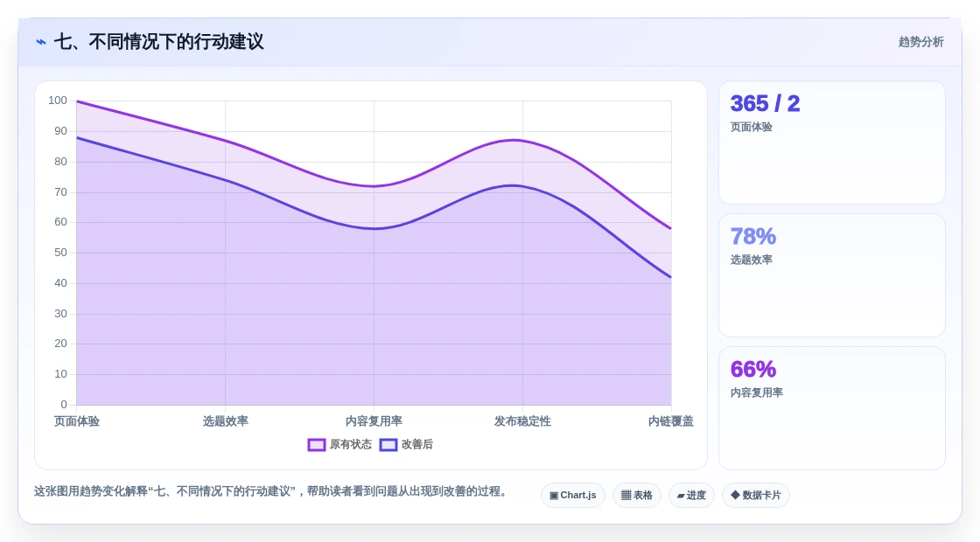980x542 pixels.
Task: Click the bar icon in 进度 chip
Action: click(x=681, y=496)
